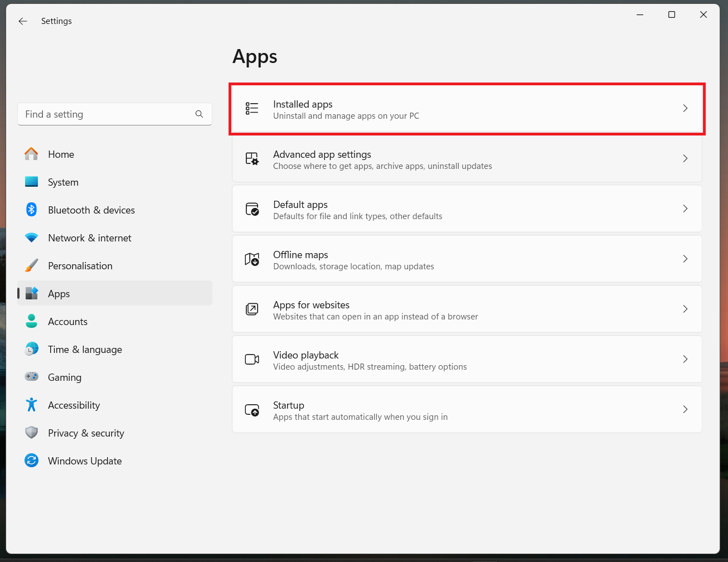The width and height of the screenshot is (728, 562).
Task: Open Privacy & security in sidebar
Action: (86, 433)
